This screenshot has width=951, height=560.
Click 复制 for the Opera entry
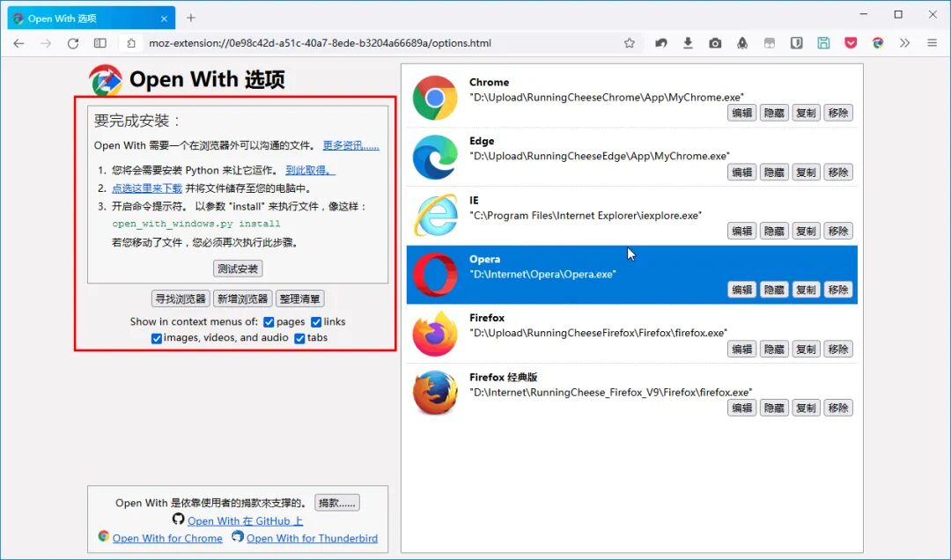(806, 290)
